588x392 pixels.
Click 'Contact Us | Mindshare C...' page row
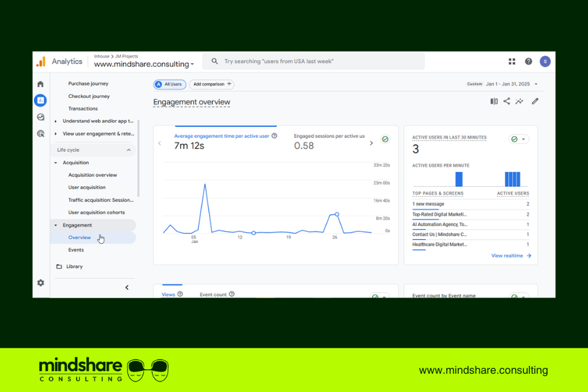[470, 235]
